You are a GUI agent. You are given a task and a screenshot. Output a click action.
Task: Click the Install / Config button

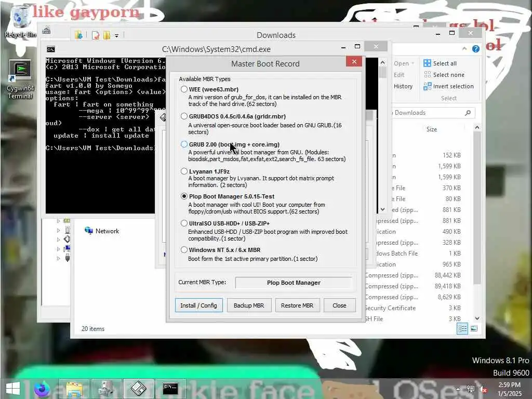click(x=199, y=305)
